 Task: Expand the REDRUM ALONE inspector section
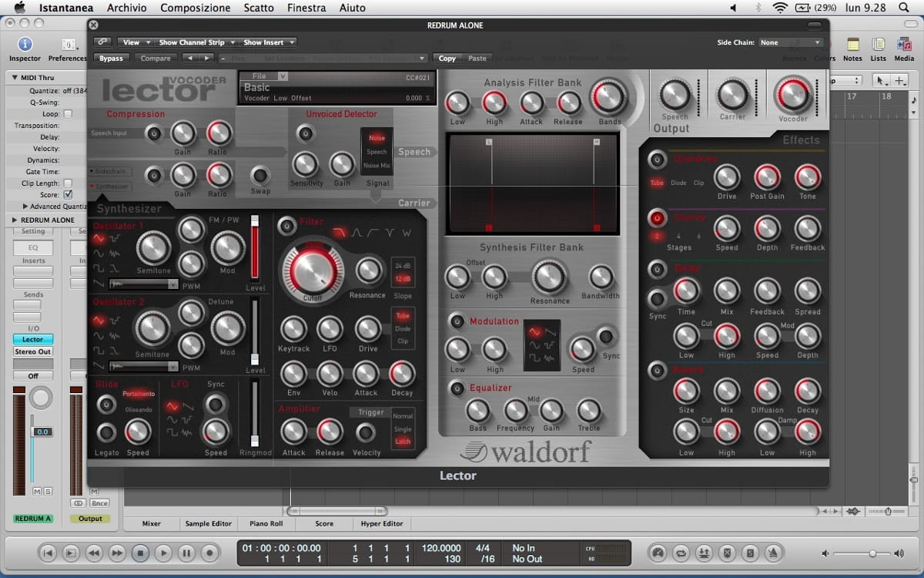click(x=15, y=220)
